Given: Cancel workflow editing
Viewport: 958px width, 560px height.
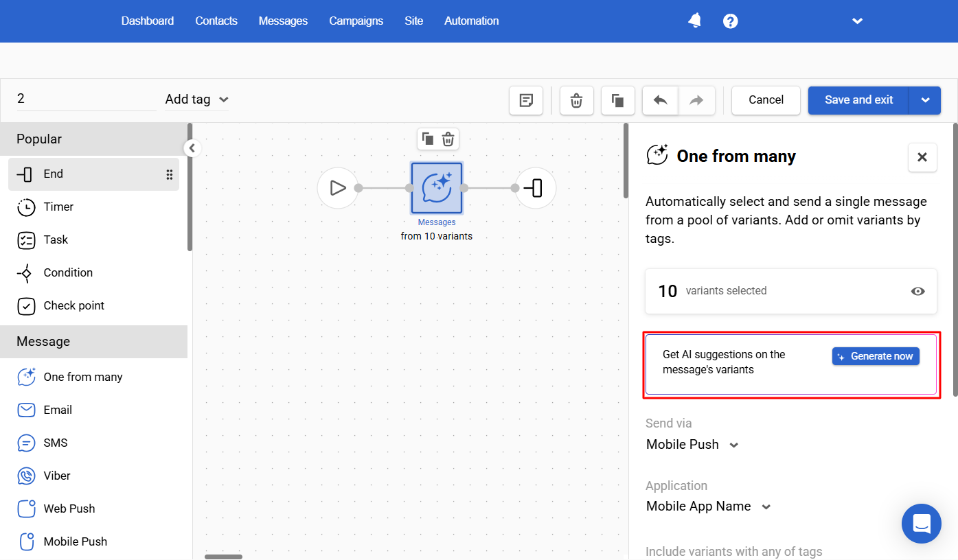Looking at the screenshot, I should coord(766,100).
